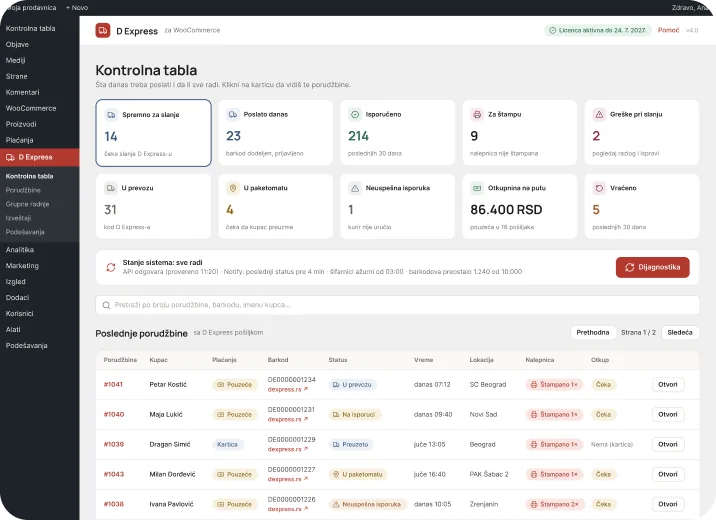Open Alati in sidebar

[x=13, y=330]
